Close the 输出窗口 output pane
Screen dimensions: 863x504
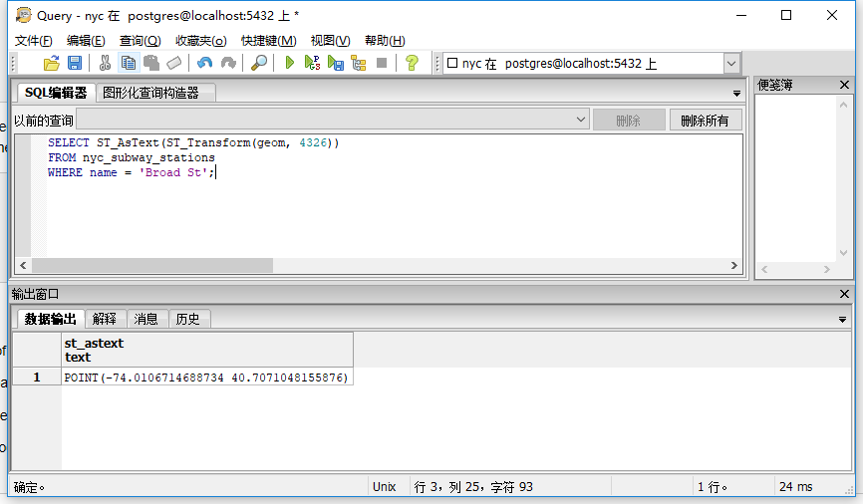coord(844,294)
